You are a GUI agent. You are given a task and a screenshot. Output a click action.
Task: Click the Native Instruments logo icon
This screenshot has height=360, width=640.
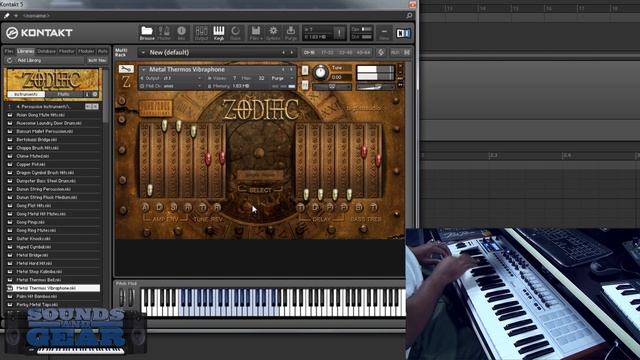click(x=403, y=33)
